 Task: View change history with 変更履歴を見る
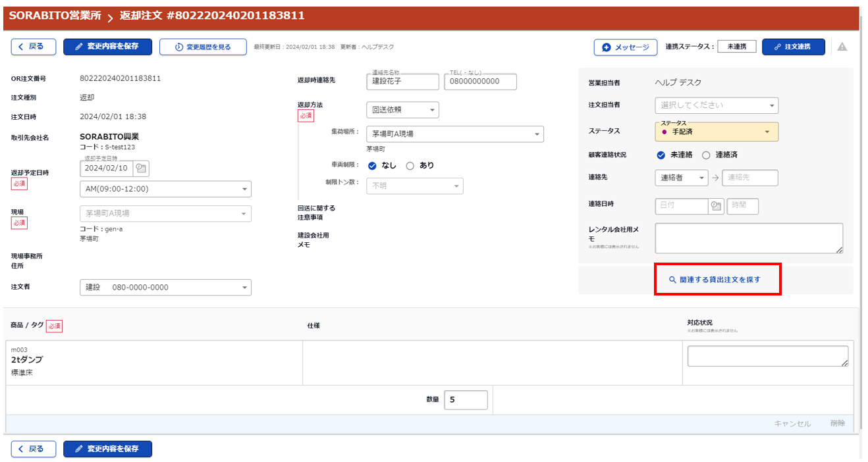point(203,47)
